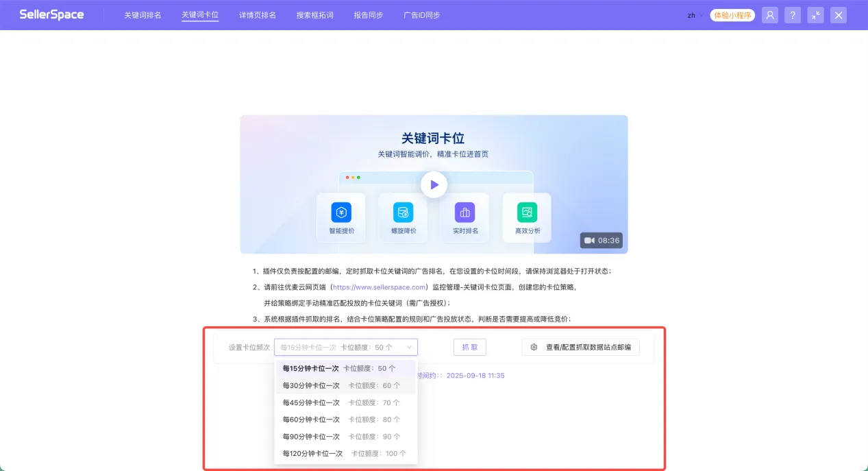Image resolution: width=868 pixels, height=471 pixels.
Task: Collapse the window with the shrink icon
Action: tap(815, 14)
